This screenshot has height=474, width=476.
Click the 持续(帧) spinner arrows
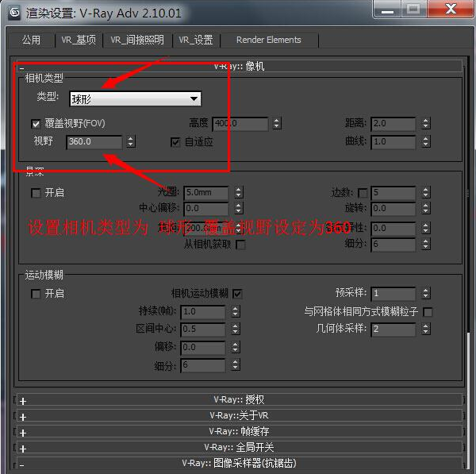(236, 311)
